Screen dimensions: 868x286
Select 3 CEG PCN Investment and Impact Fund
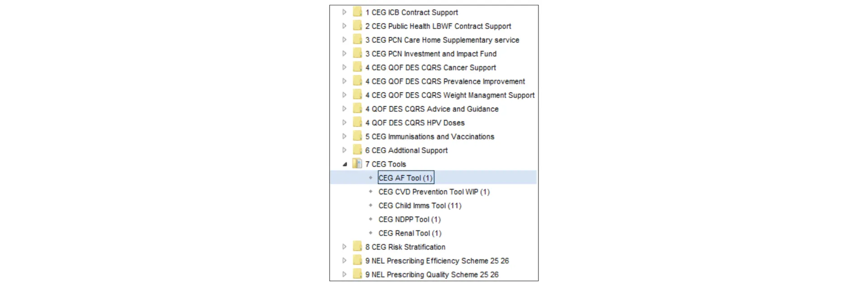pyautogui.click(x=430, y=54)
